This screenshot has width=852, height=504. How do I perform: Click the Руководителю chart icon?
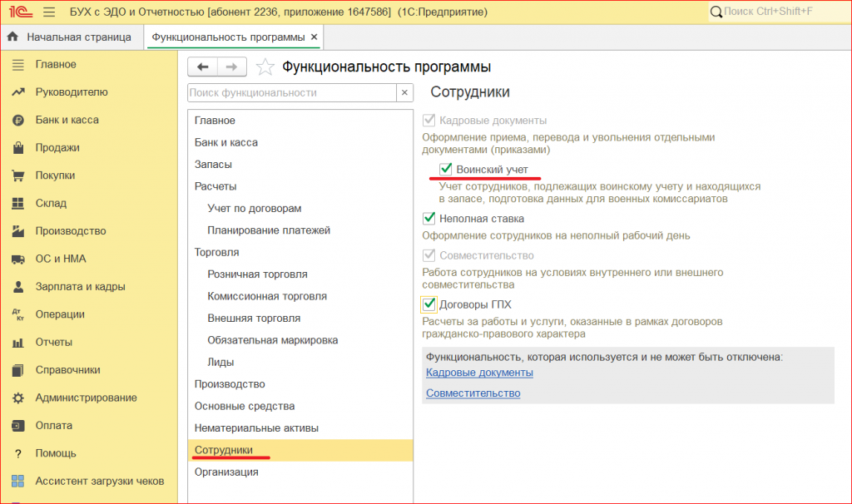pos(18,92)
